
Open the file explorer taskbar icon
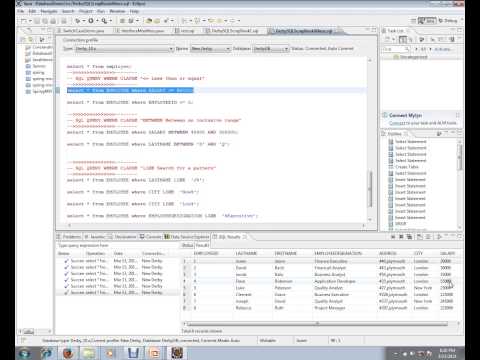[89, 353]
